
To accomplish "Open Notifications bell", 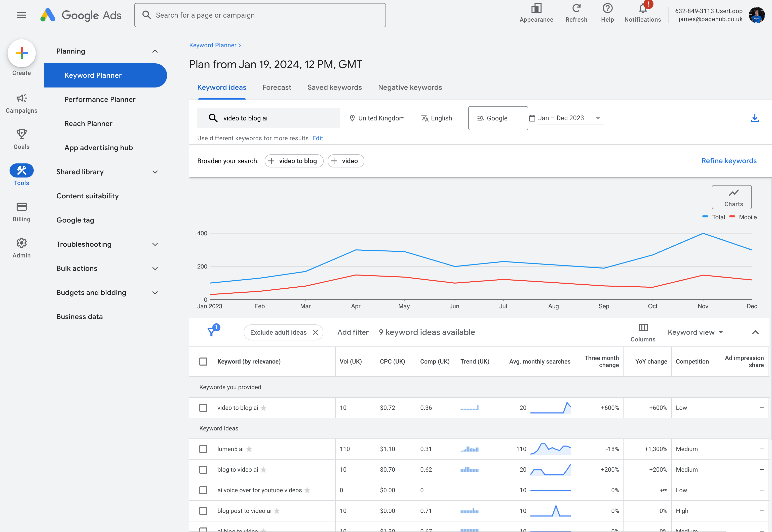I will [x=643, y=13].
